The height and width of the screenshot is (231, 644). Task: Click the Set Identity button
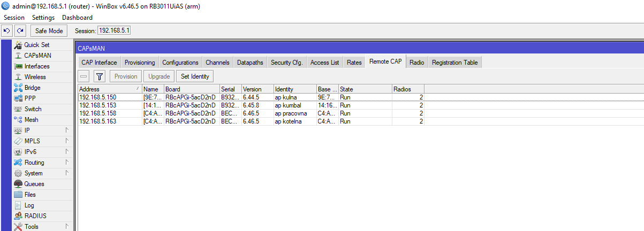point(195,76)
